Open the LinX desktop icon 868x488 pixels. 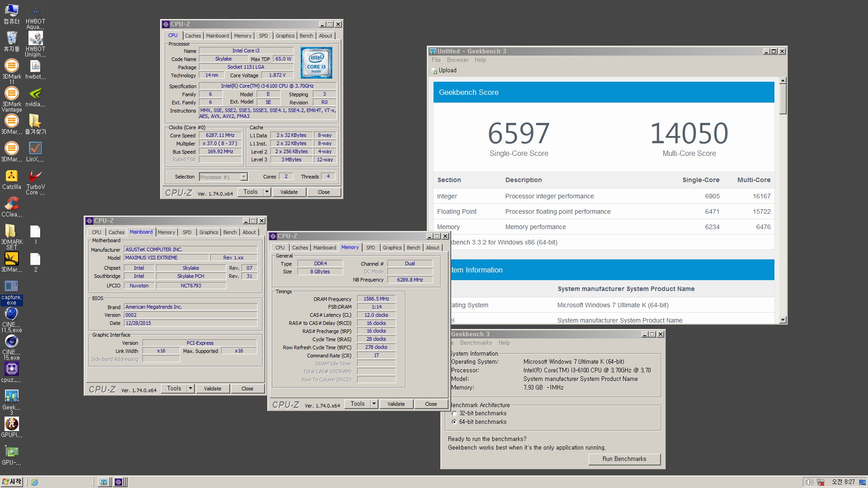point(35,152)
